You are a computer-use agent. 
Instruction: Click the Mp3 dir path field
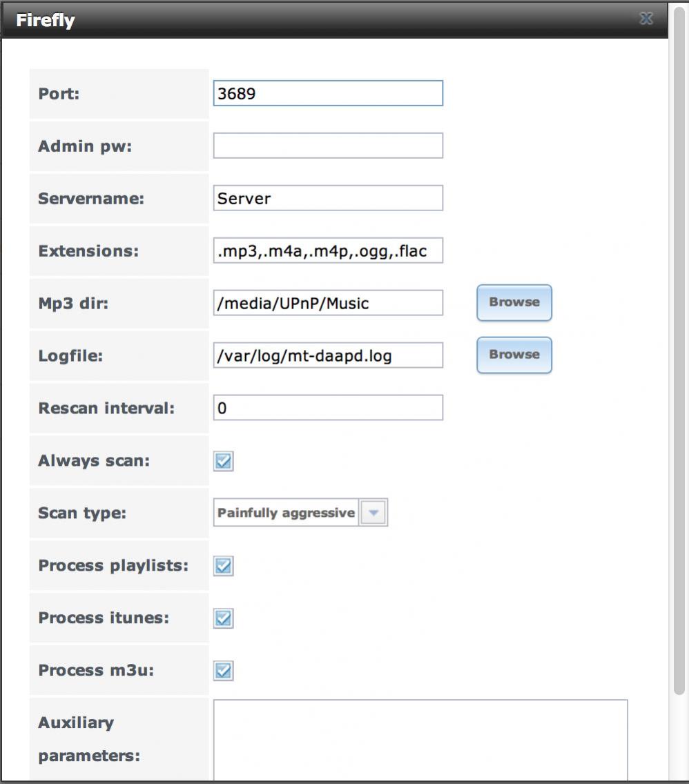[328, 303]
